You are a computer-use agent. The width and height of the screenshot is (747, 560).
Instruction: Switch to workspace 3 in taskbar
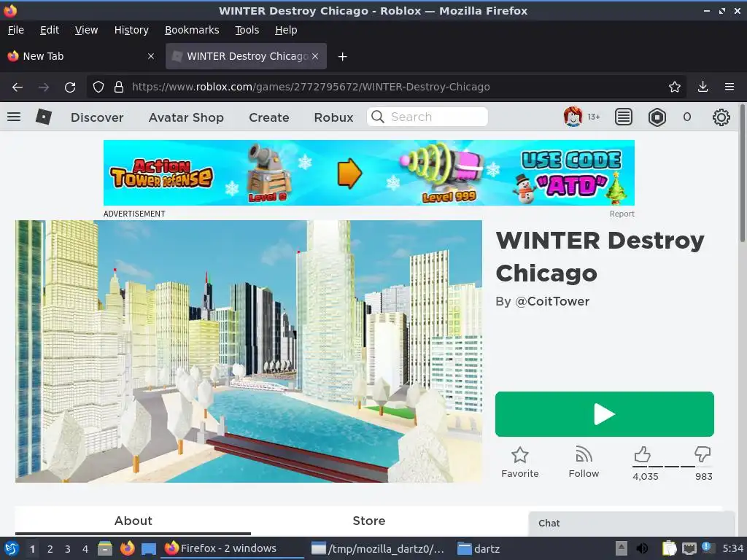68,548
